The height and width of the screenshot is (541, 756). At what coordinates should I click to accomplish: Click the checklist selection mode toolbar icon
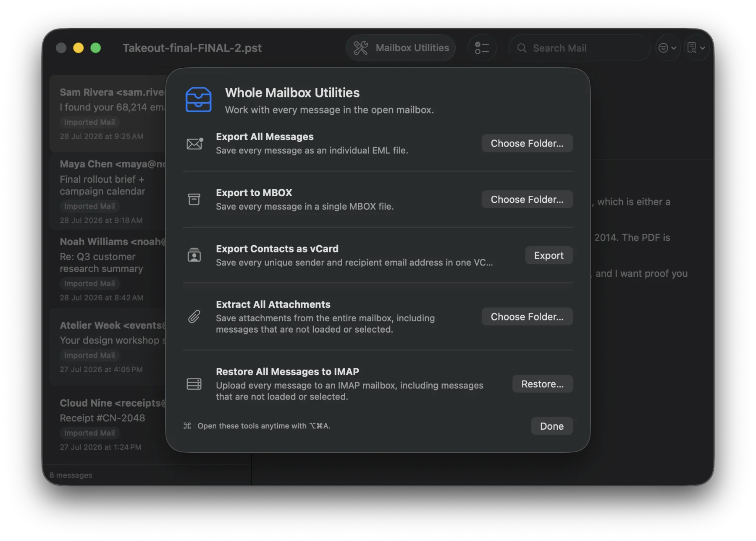[482, 48]
